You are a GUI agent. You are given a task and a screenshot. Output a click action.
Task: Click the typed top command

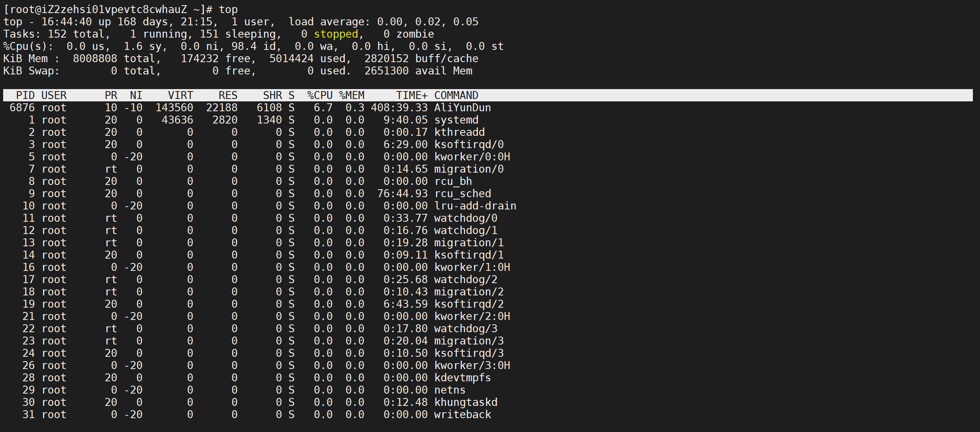pyautogui.click(x=228, y=10)
